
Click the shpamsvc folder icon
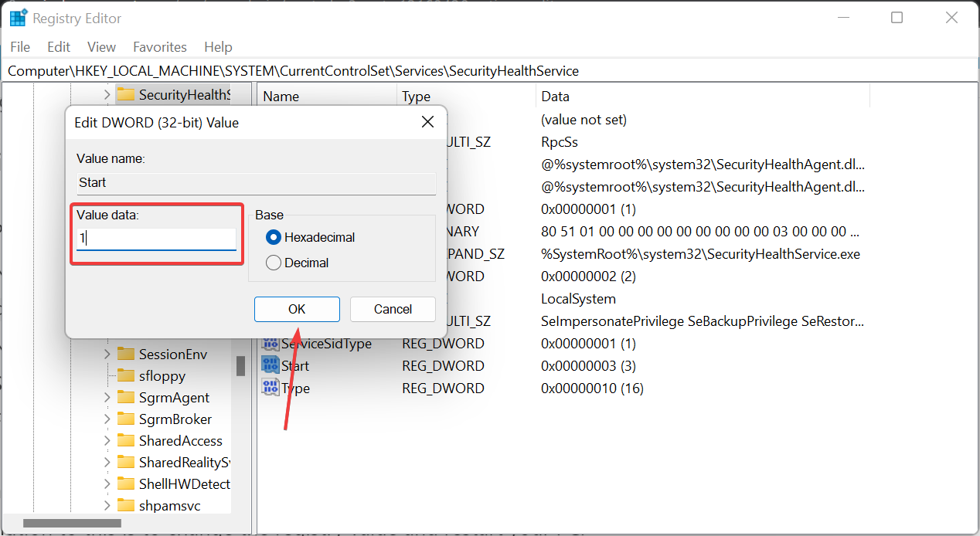click(126, 505)
